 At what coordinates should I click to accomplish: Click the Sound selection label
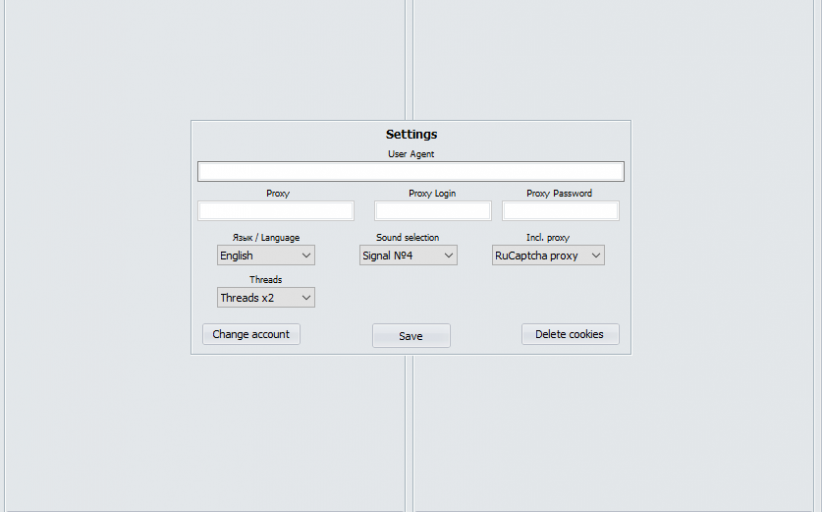407,238
